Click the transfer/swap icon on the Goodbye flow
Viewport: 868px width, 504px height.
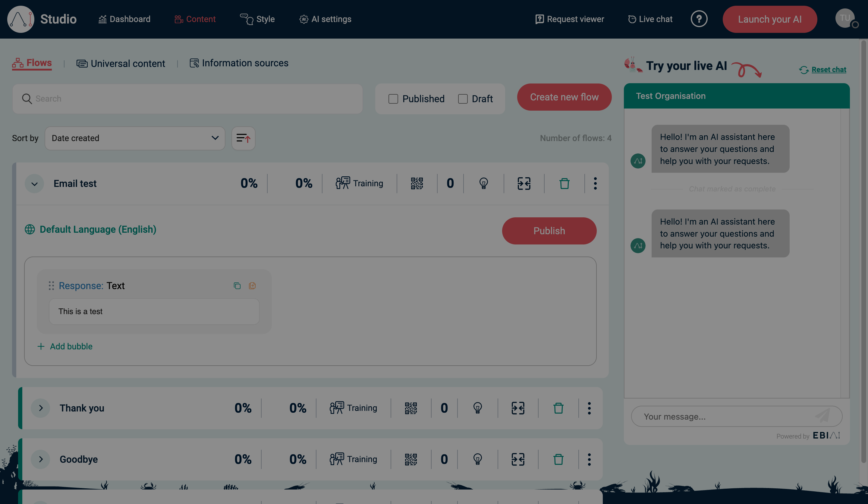pos(518,459)
